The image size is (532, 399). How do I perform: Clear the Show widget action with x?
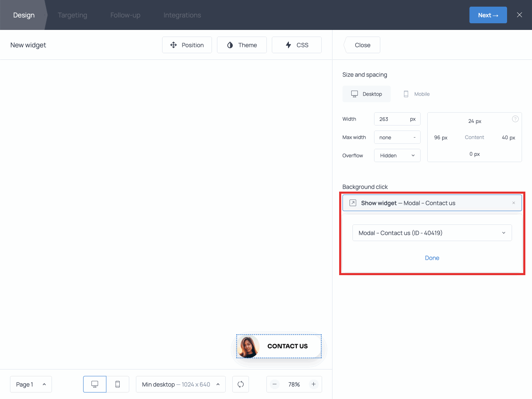pos(514,203)
